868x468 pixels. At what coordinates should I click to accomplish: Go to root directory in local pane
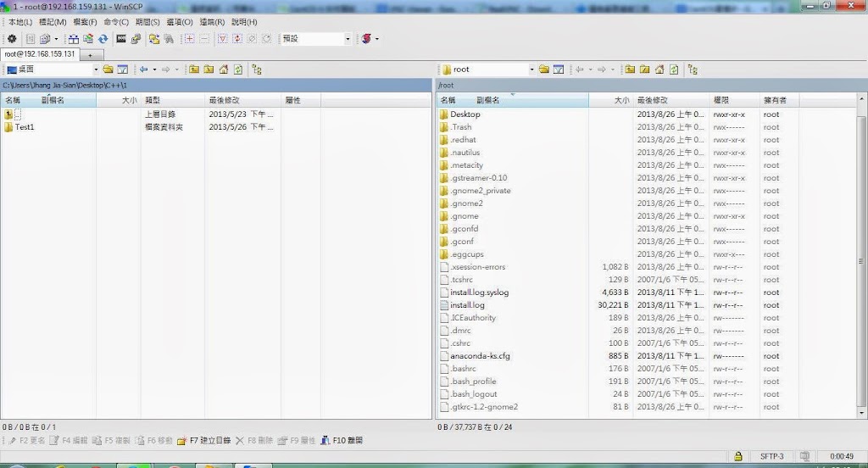click(209, 70)
